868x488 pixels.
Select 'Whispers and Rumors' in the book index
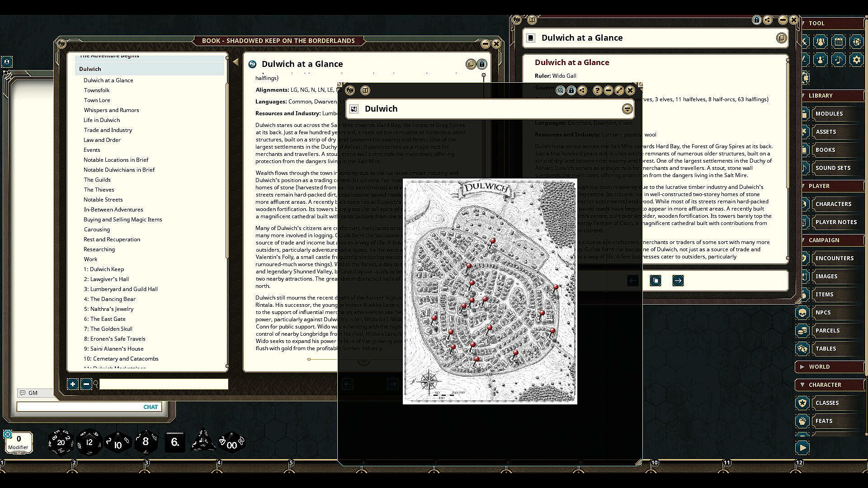tap(111, 110)
